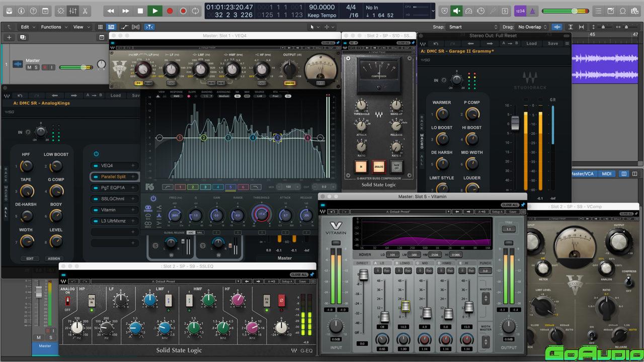Click the Record button in transport
The height and width of the screenshot is (362, 644).
click(x=170, y=11)
